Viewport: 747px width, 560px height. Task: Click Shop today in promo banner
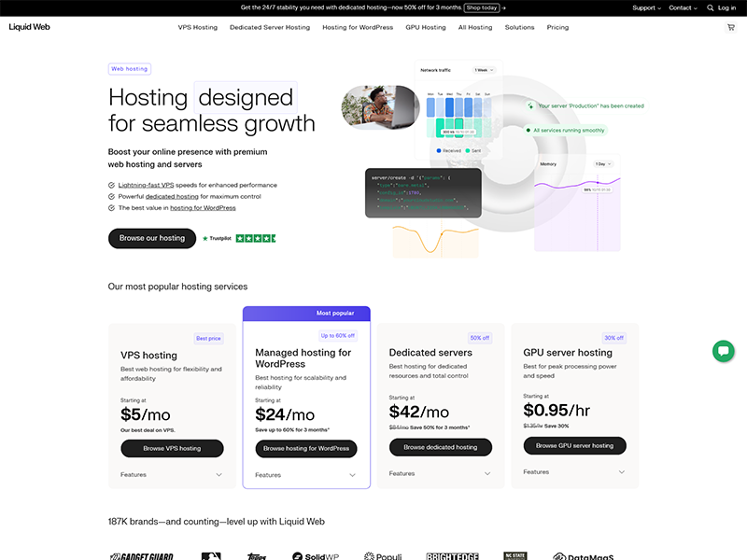[x=482, y=7]
